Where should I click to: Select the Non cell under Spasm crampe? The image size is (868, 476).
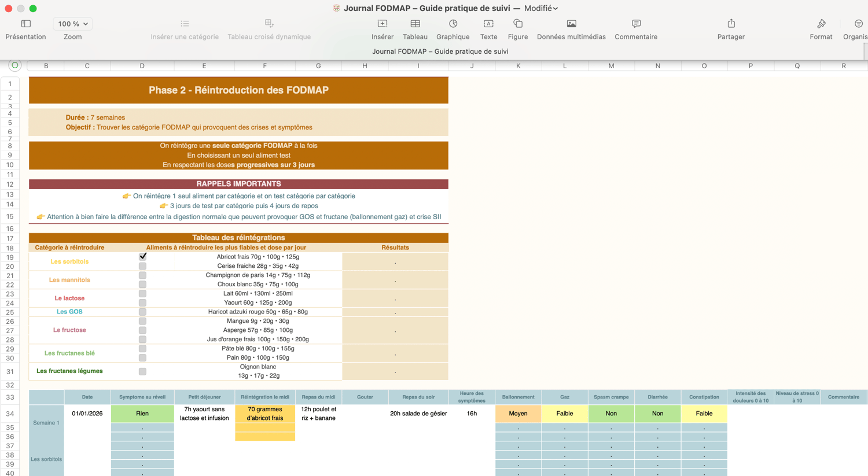point(611,414)
